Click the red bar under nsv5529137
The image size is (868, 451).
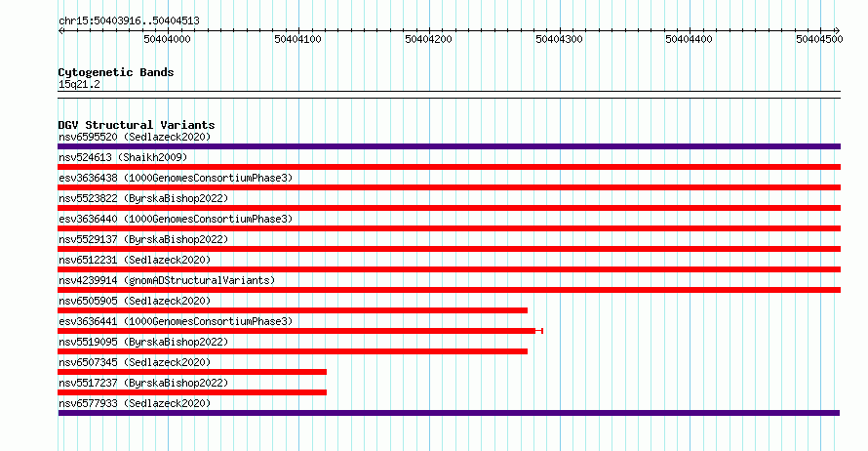click(x=449, y=249)
